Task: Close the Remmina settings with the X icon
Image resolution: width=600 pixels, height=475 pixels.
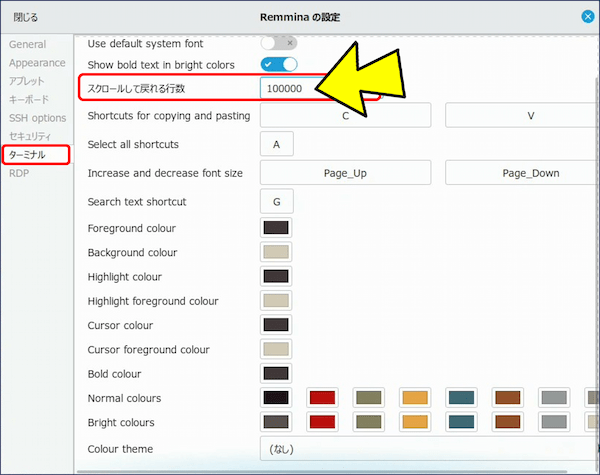Action: (x=588, y=16)
